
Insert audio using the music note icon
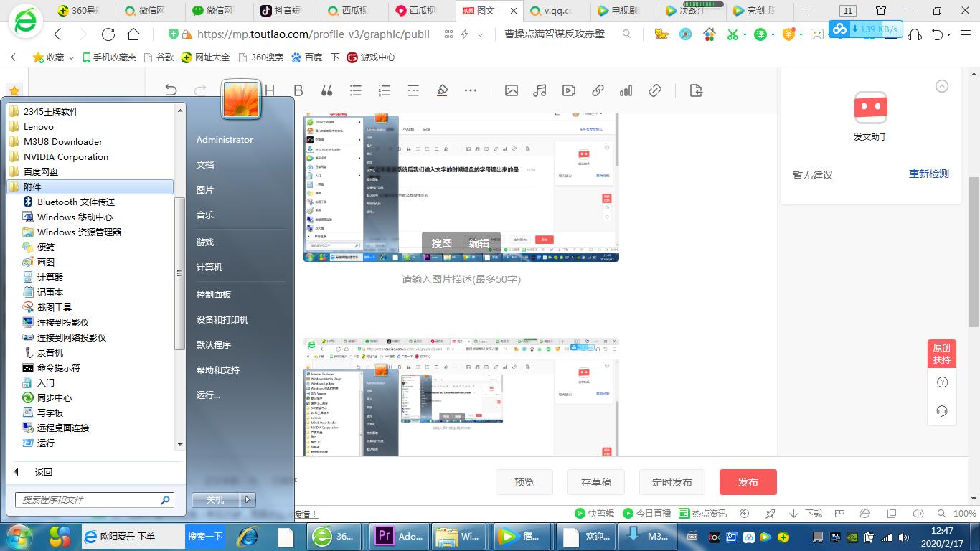(540, 90)
